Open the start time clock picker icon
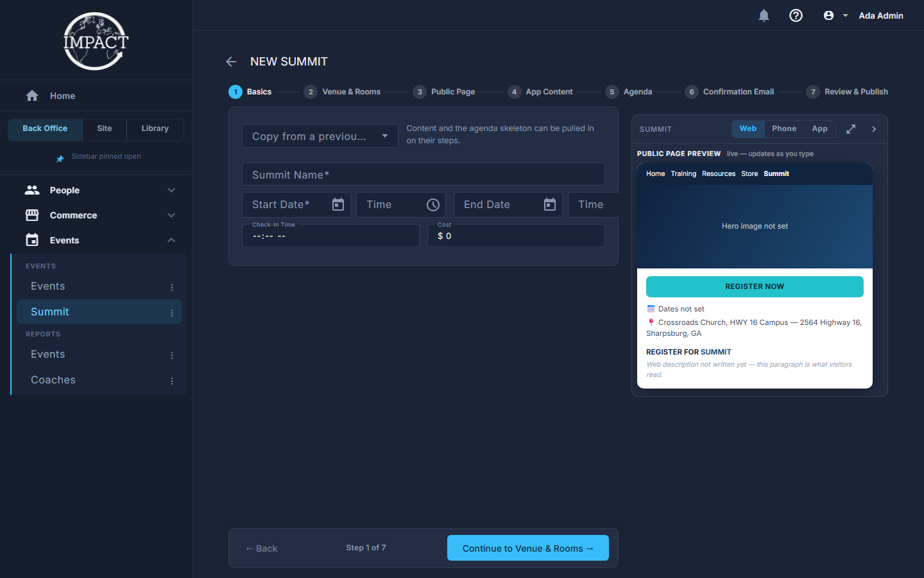 tap(433, 205)
